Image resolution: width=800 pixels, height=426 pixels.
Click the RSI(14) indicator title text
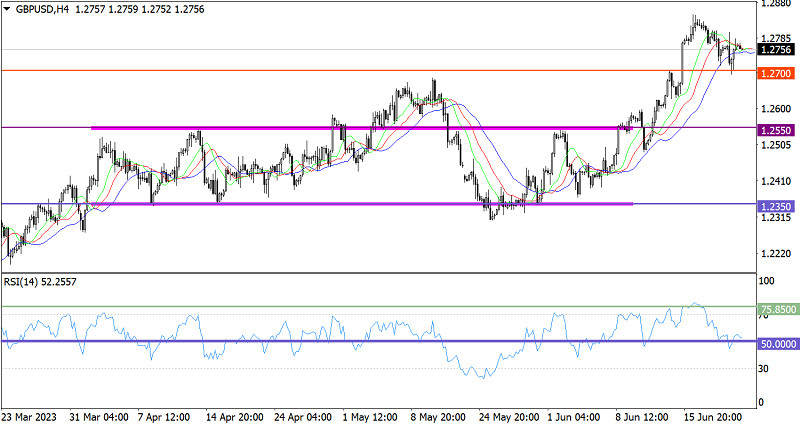[39, 283]
